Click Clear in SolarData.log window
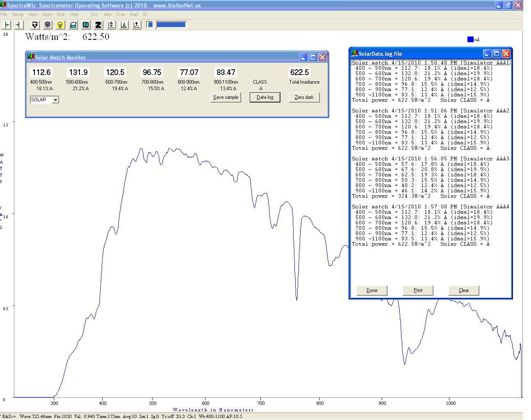531x420 pixels. click(x=464, y=290)
